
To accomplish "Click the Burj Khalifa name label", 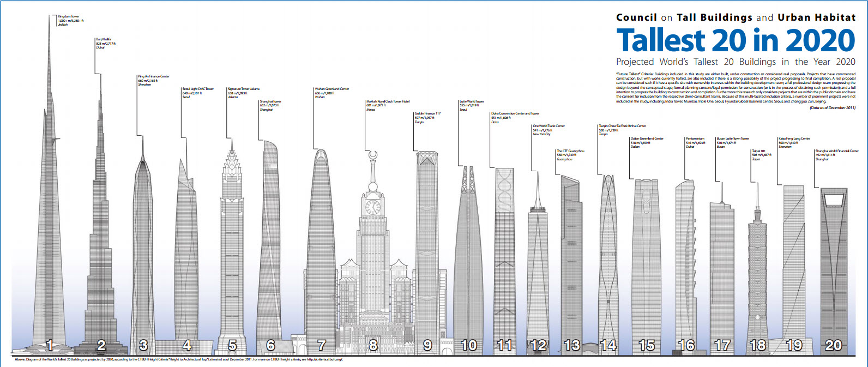I will [104, 39].
